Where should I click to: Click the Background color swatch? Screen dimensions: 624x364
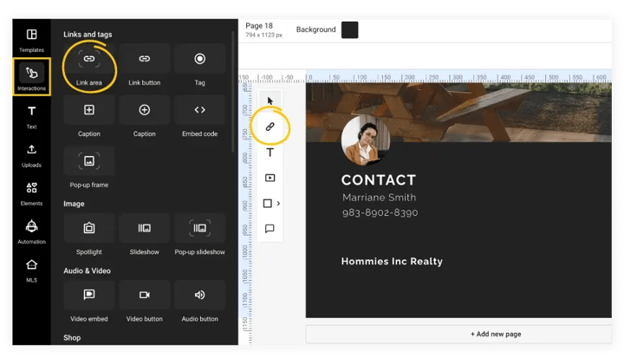pos(349,29)
